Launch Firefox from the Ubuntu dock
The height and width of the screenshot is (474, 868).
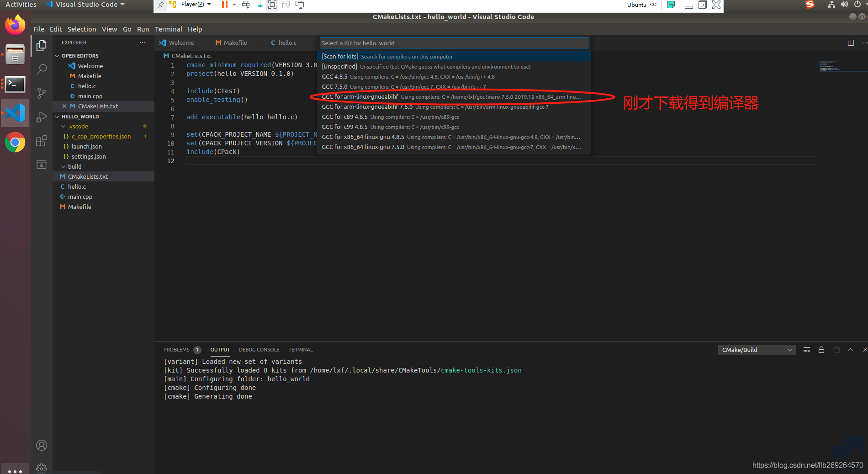15,26
